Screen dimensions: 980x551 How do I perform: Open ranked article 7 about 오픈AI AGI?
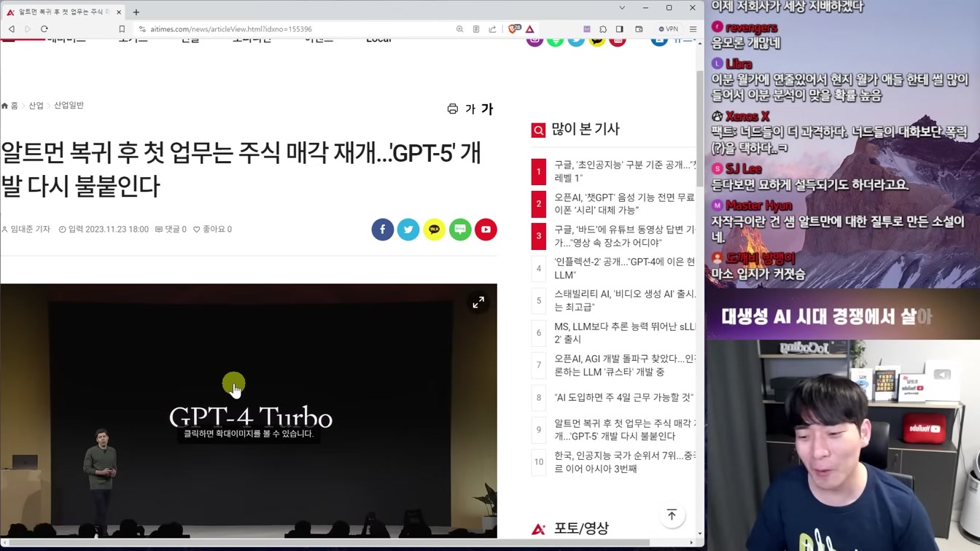(625, 365)
